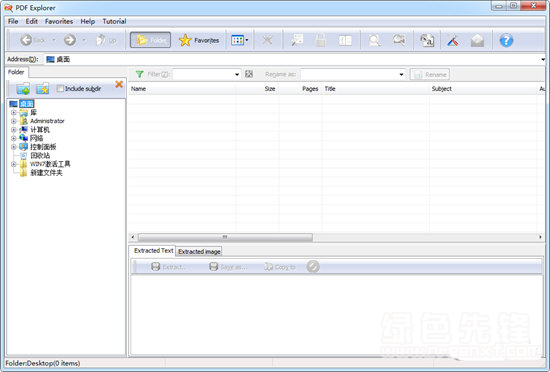Click the Copy to button
Viewport: 550px width, 372px height.
point(280,267)
